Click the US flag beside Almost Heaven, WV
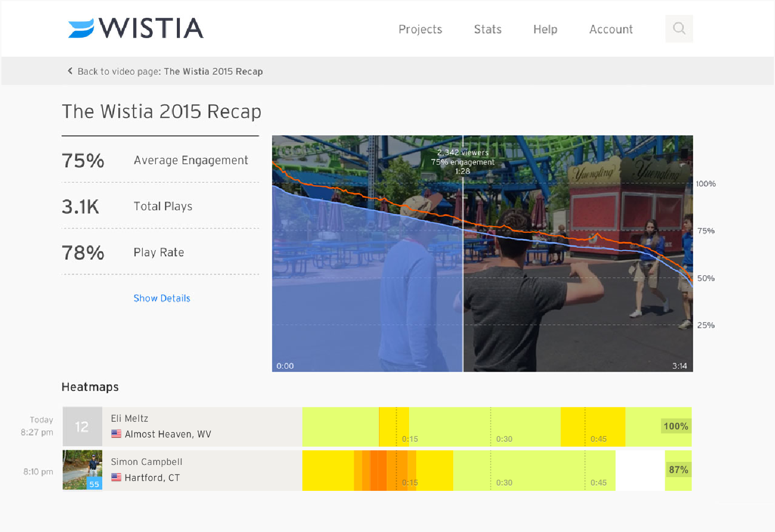The image size is (775, 532). 116,434
